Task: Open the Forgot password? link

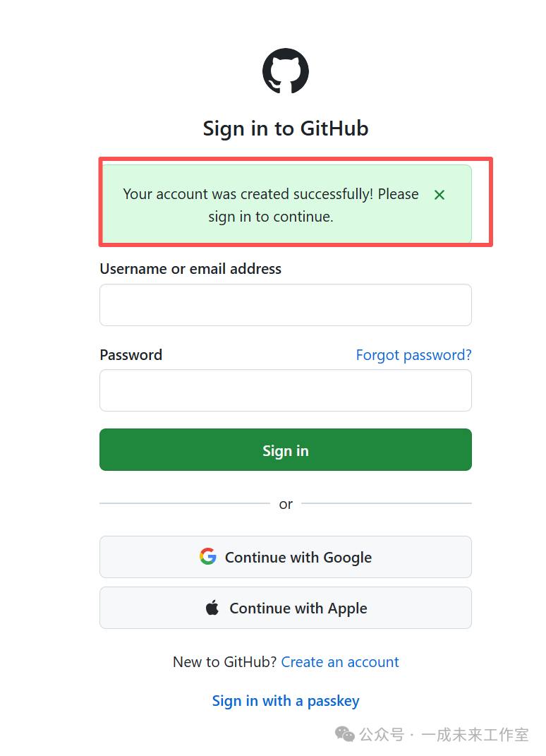Action: (x=413, y=355)
